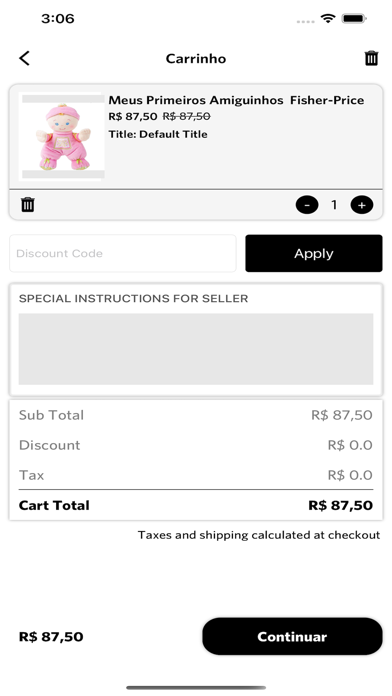Image resolution: width=392 pixels, height=696 pixels.
Task: Increase quantity with the plus button
Action: click(362, 205)
